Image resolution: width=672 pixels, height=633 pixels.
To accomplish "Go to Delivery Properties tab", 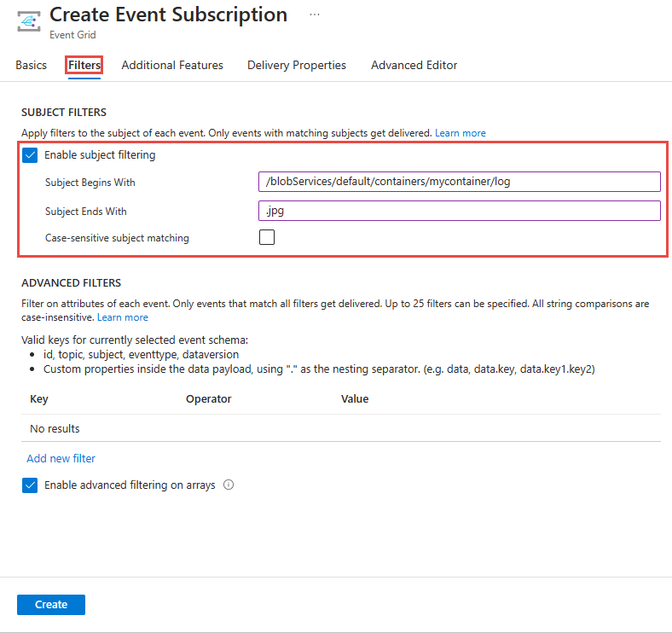I will click(297, 65).
